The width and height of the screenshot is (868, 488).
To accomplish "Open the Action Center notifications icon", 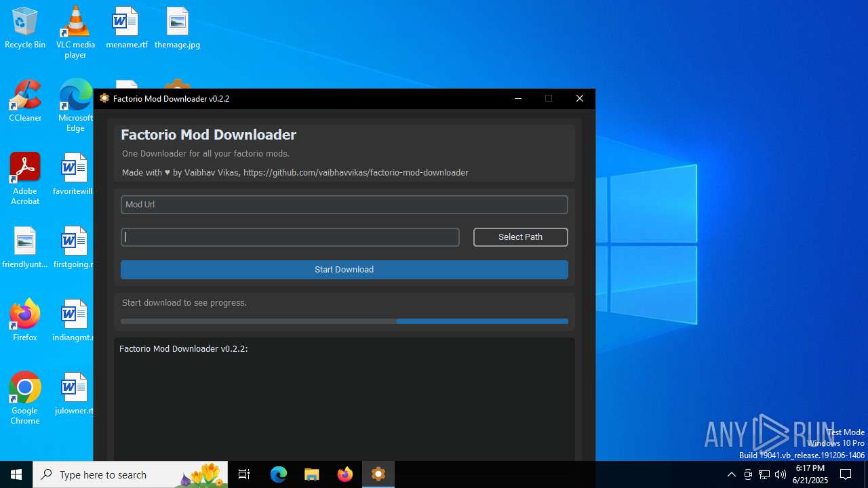I will pyautogui.click(x=846, y=474).
